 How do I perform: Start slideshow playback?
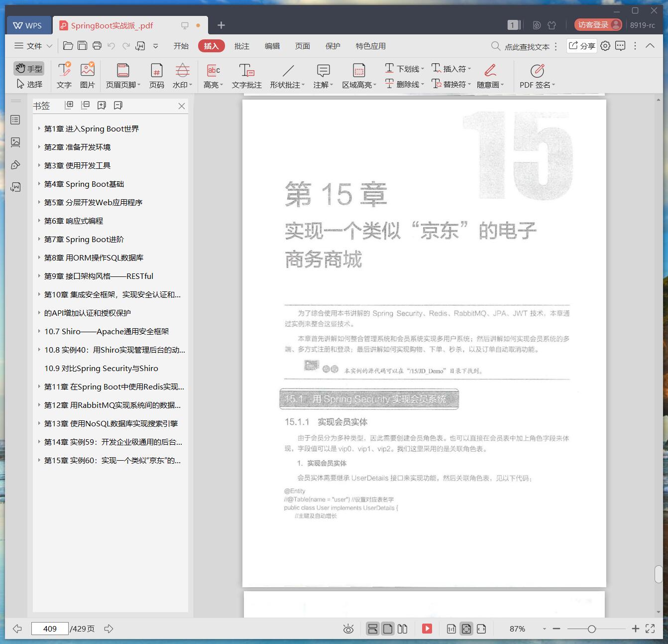point(427,629)
